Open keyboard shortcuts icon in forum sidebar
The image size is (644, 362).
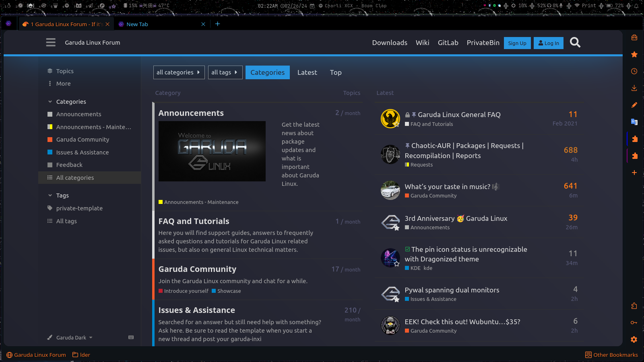tap(131, 337)
